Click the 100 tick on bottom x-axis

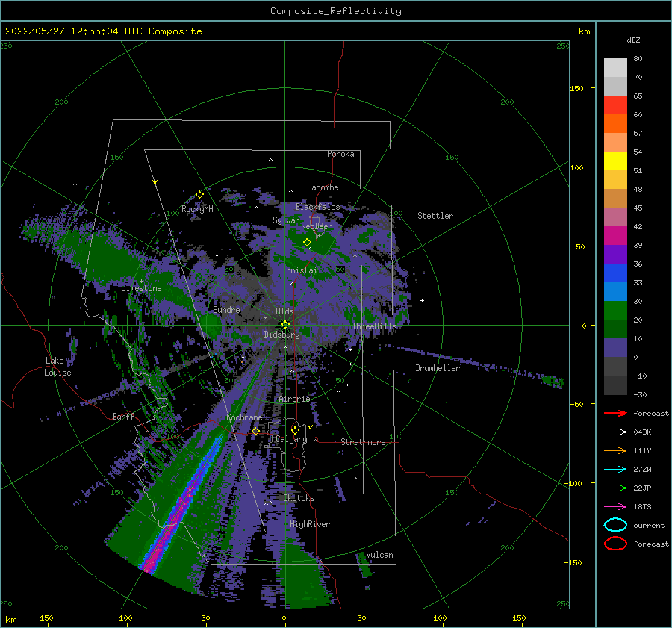click(440, 618)
